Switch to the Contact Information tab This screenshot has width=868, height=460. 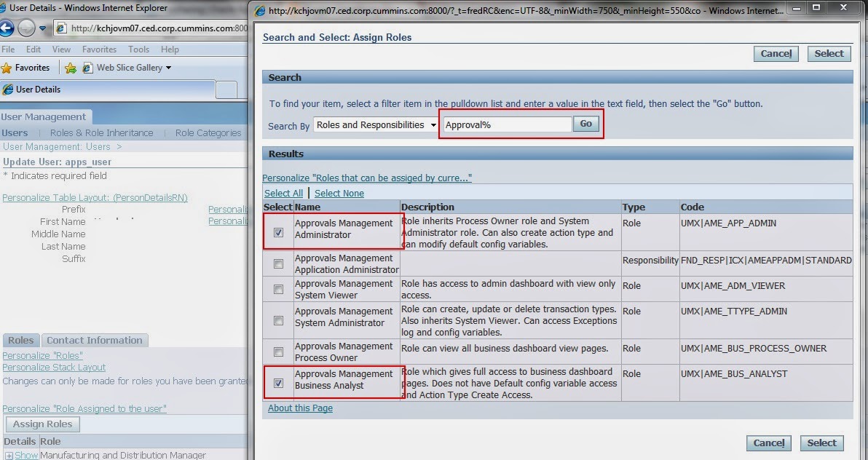point(95,340)
